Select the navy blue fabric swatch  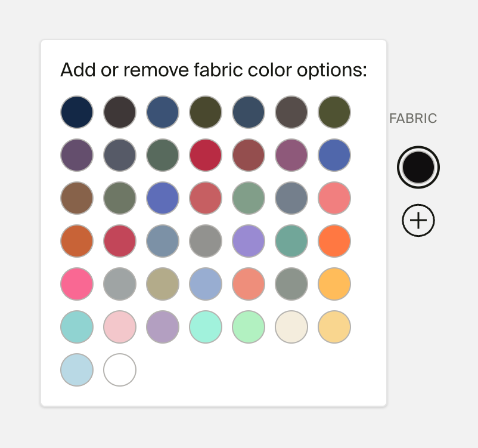tap(76, 112)
